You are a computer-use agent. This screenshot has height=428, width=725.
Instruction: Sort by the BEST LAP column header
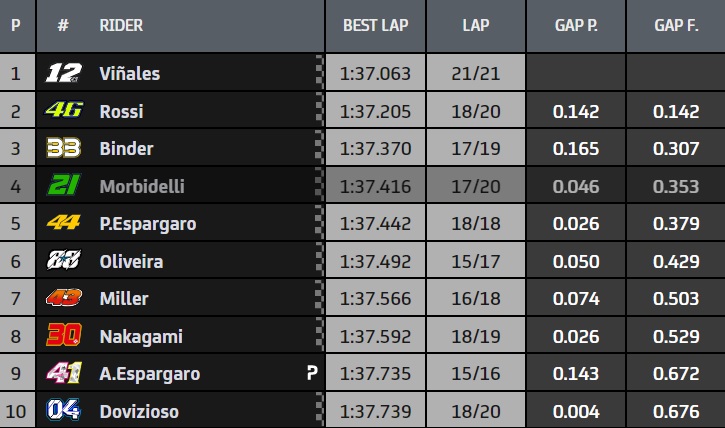tap(375, 25)
